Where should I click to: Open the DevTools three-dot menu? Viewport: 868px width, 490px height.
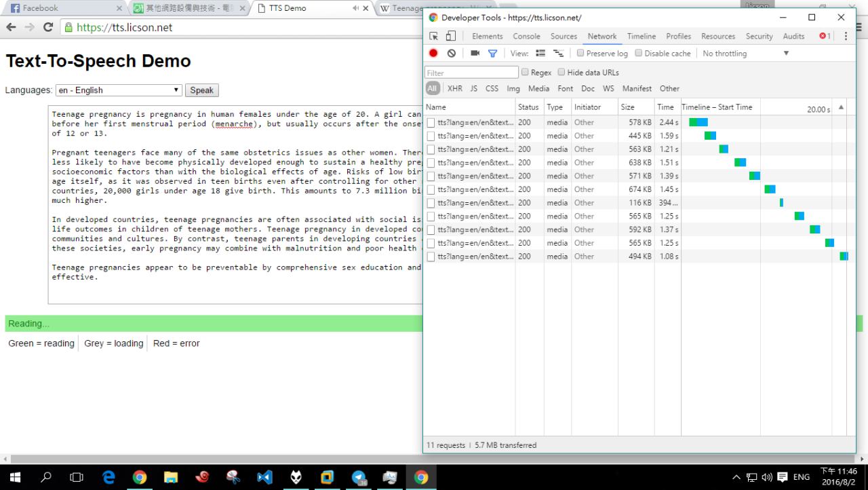pos(846,37)
